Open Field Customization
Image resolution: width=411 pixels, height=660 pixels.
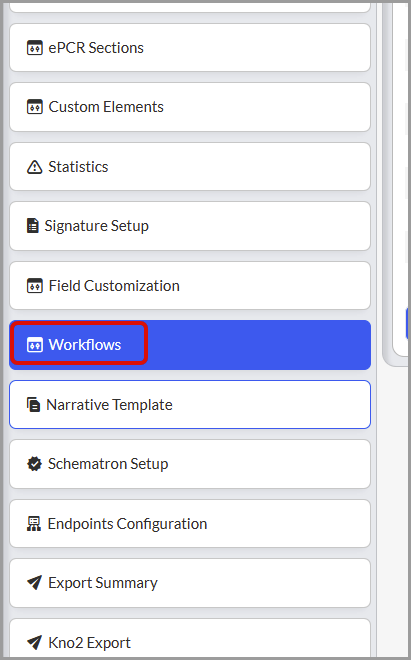(x=190, y=285)
